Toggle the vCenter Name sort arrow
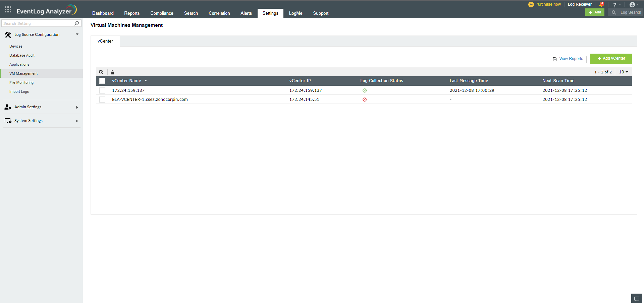644x303 pixels. [146, 80]
